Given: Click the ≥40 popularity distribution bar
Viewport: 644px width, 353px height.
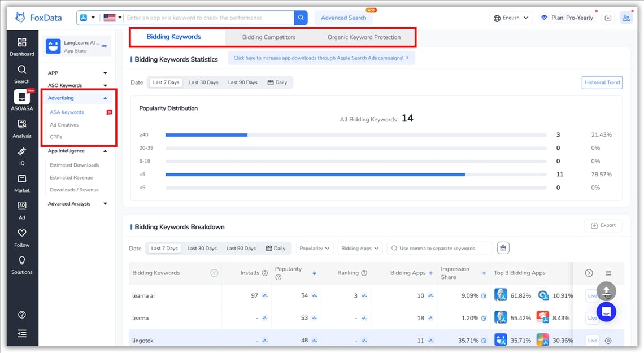Looking at the screenshot, I should click(206, 134).
